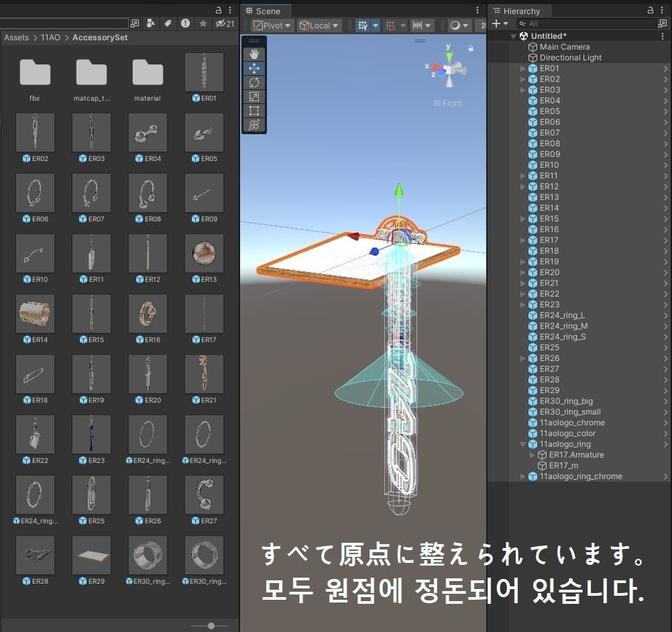The height and width of the screenshot is (632, 672).
Task: Click the search by label tag icon
Action: click(168, 23)
